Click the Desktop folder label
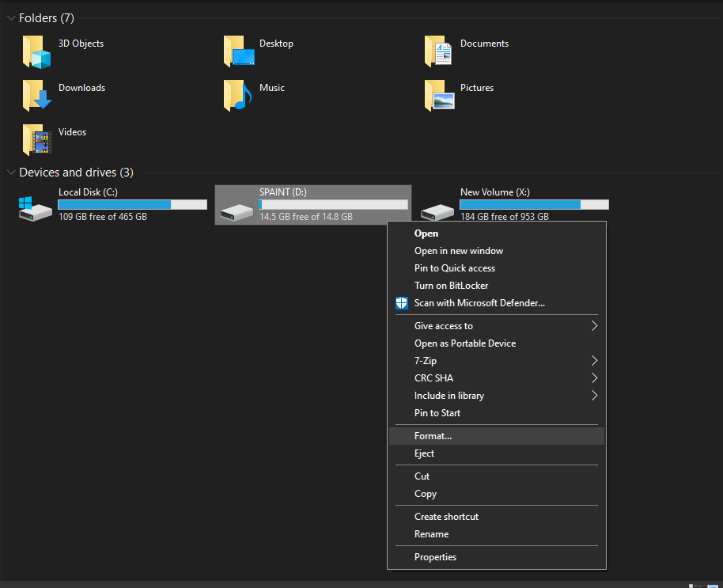 click(x=276, y=44)
